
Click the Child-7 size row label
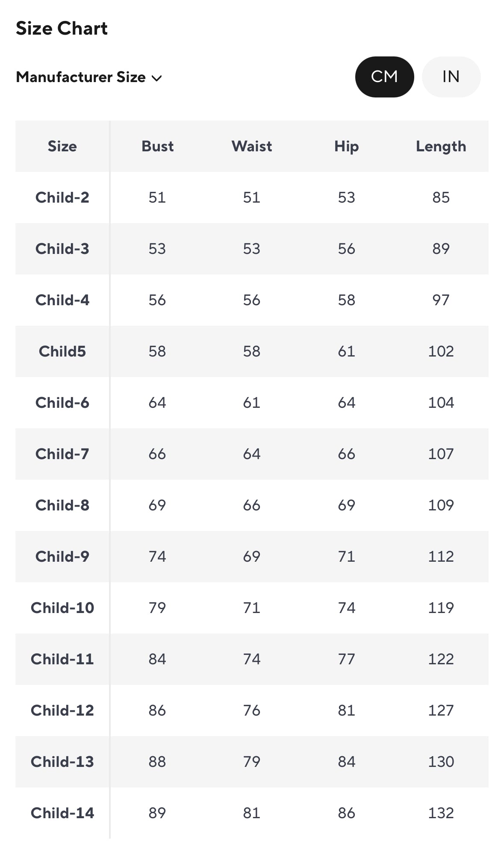[x=62, y=454]
